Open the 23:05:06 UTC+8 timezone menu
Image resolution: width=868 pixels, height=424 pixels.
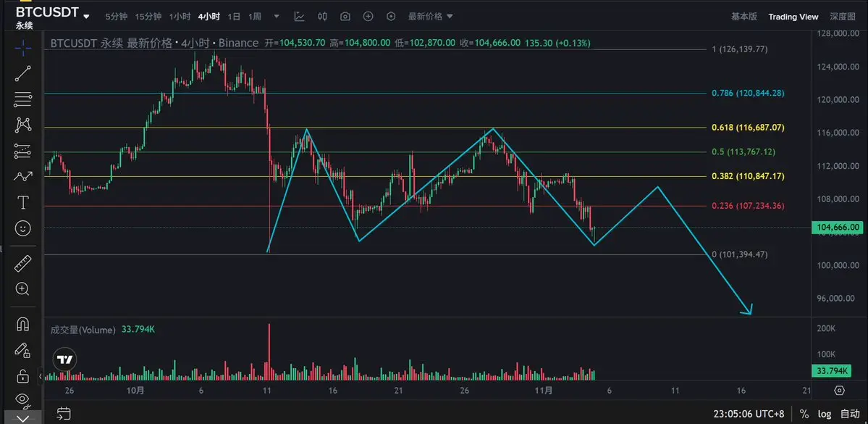click(749, 414)
